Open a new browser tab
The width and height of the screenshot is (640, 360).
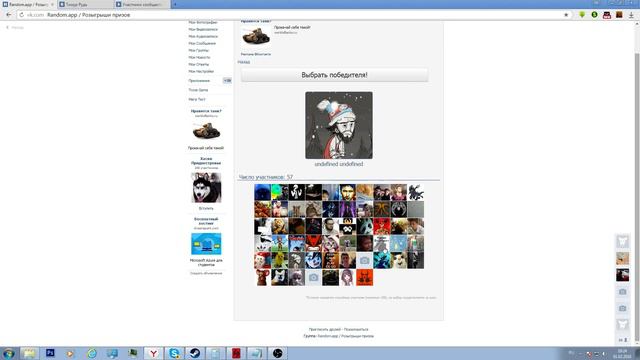point(175,4)
